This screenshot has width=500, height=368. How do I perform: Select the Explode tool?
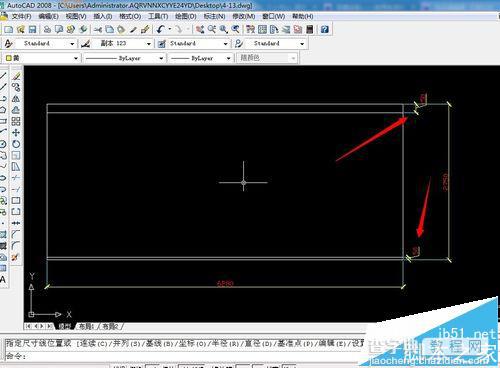[15, 257]
